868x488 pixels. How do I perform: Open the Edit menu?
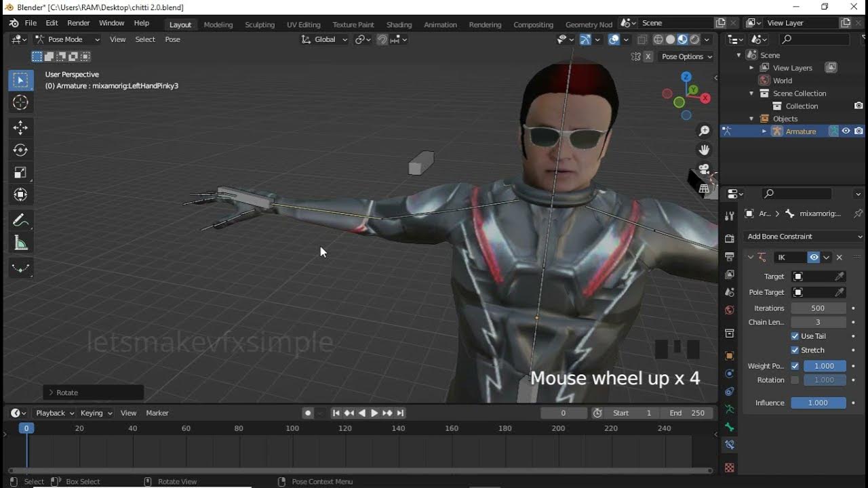pyautogui.click(x=52, y=23)
